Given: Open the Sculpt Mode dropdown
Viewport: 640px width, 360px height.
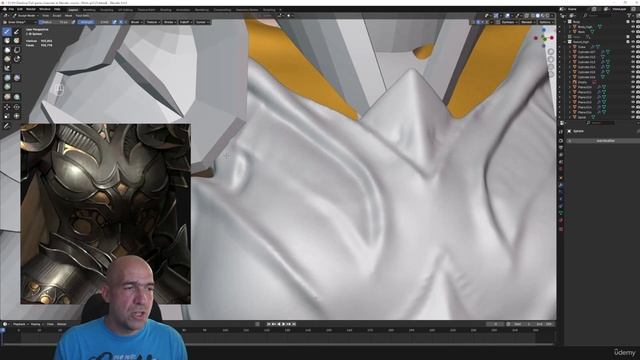Looking at the screenshot, I should point(25,16).
